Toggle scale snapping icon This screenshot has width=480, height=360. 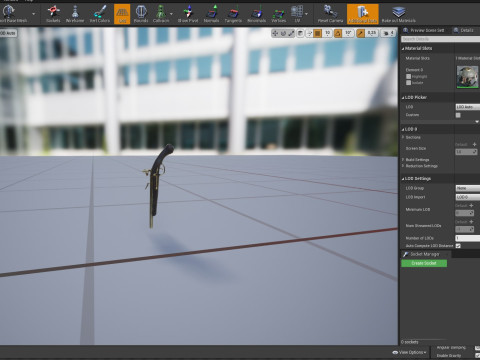pyautogui.click(x=361, y=33)
